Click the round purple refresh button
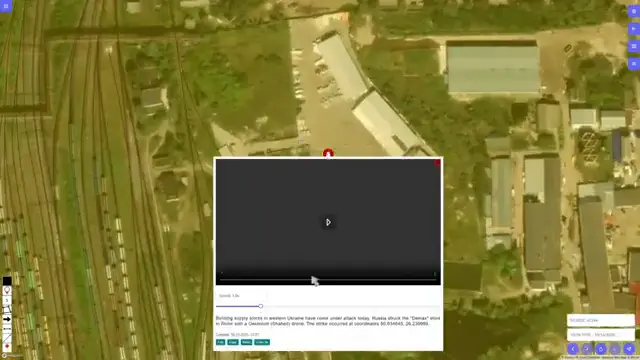 601,349
